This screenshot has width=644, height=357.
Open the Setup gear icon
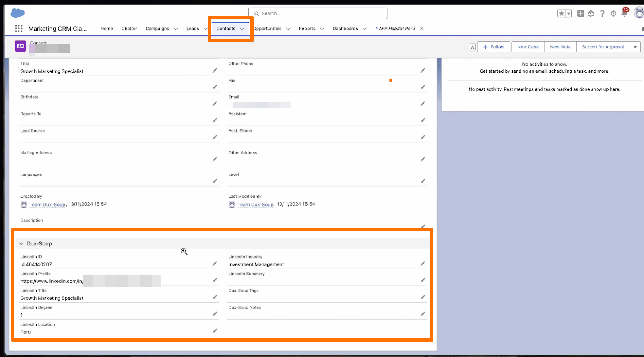pos(613,14)
